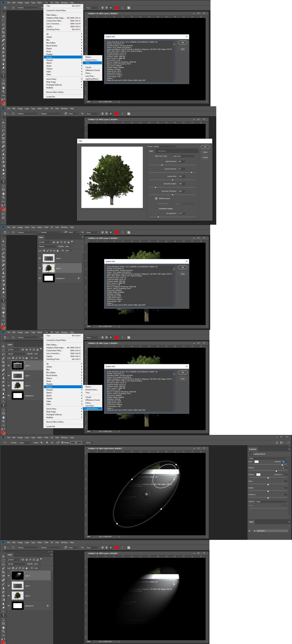
Task: Open the Base Tree Type dropdown
Action: 183,156
